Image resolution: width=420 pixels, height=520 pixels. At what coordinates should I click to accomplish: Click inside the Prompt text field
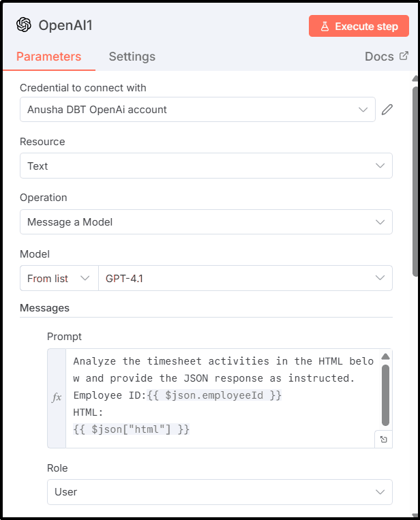218,399
